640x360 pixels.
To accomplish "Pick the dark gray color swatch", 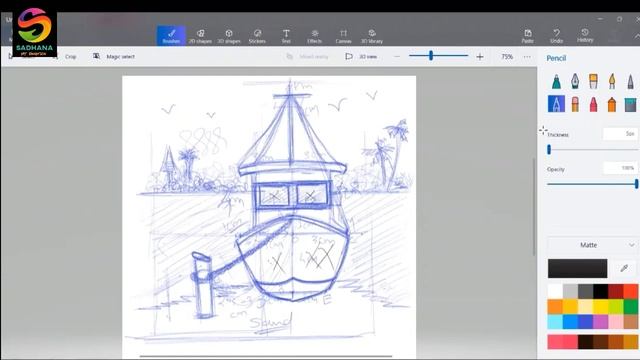I will (x=585, y=291).
